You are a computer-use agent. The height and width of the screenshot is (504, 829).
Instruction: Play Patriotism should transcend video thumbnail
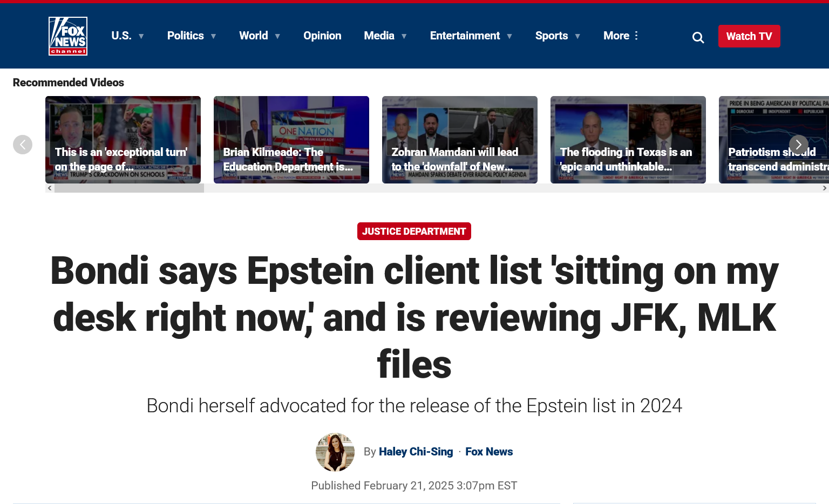(774, 140)
